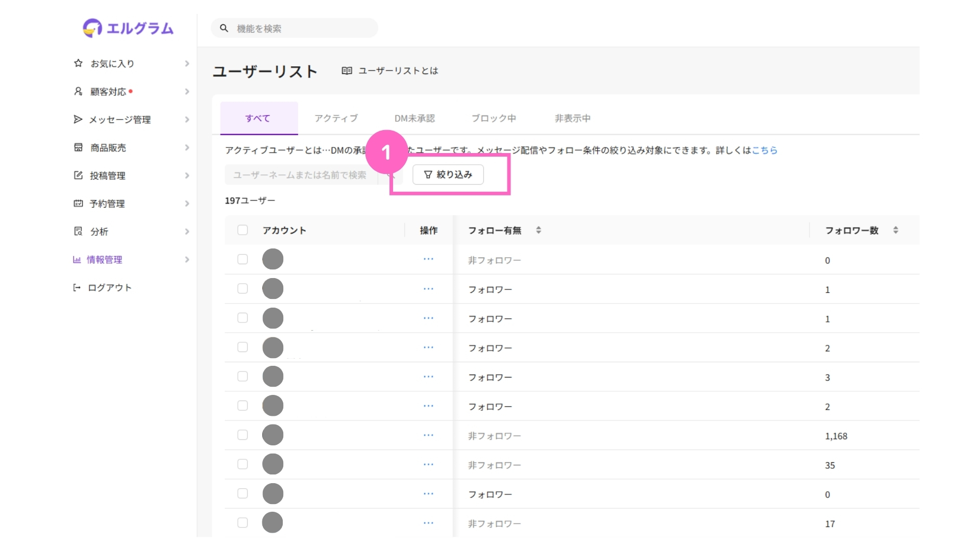
Task: Expand the 情報管理 menu chevron
Action: pos(187,260)
